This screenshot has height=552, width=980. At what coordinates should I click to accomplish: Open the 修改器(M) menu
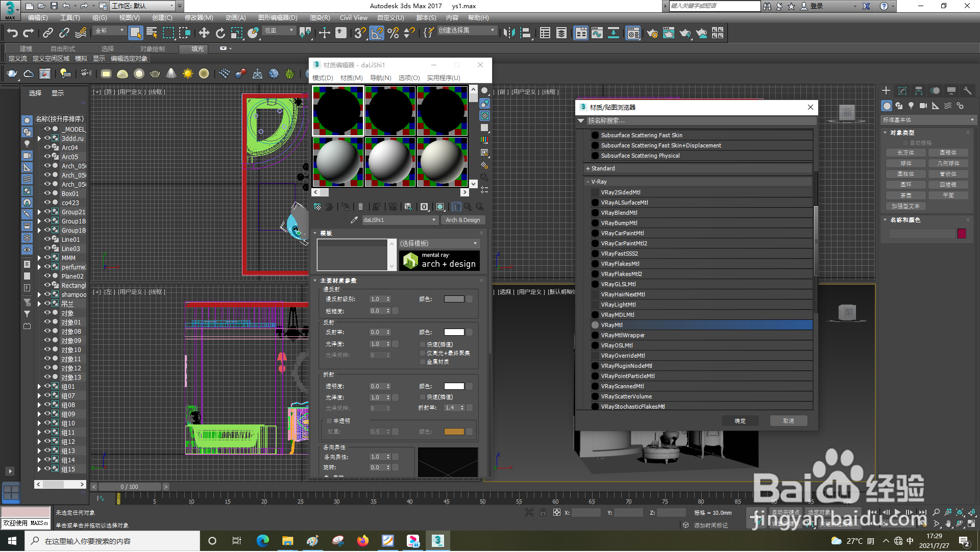199,17
